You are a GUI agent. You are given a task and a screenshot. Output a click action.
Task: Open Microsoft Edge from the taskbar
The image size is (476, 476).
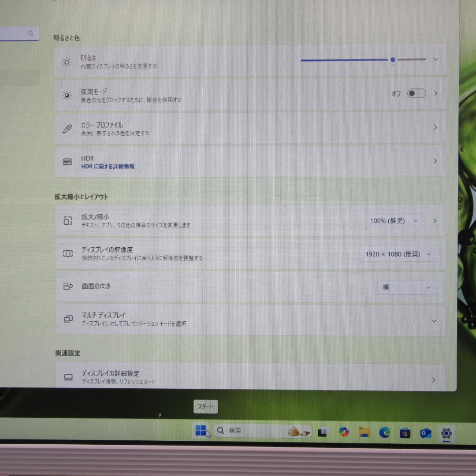point(384,431)
